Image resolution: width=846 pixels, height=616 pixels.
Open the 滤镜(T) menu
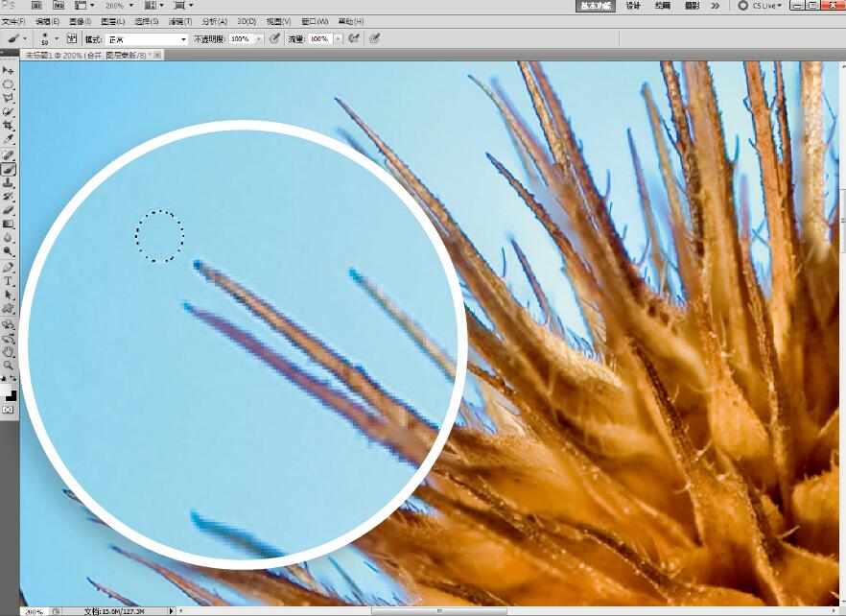pos(180,22)
